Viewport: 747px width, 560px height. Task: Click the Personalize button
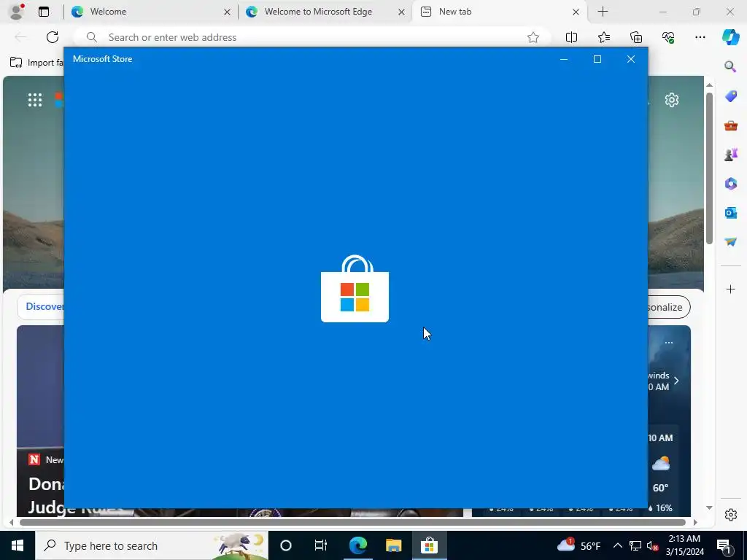click(x=669, y=307)
